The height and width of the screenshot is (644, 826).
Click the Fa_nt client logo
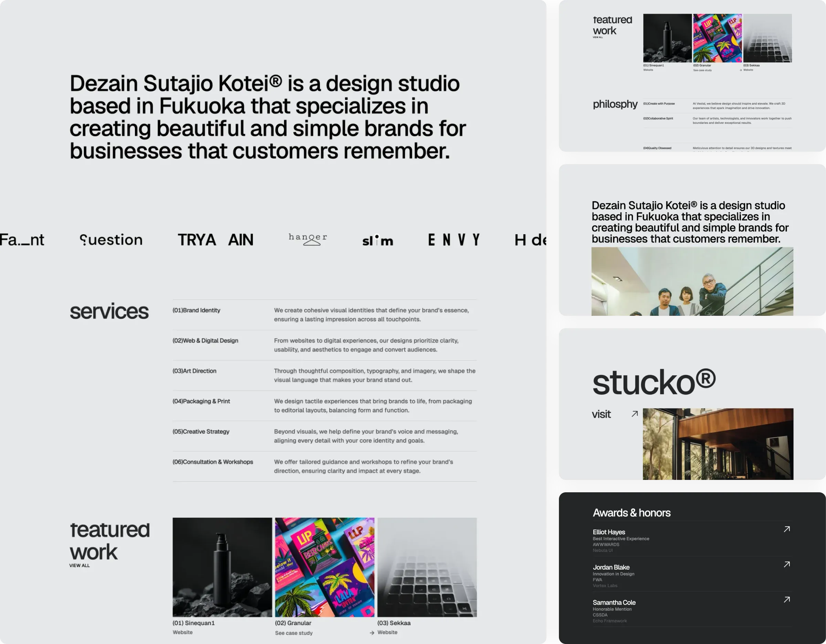pos(22,240)
